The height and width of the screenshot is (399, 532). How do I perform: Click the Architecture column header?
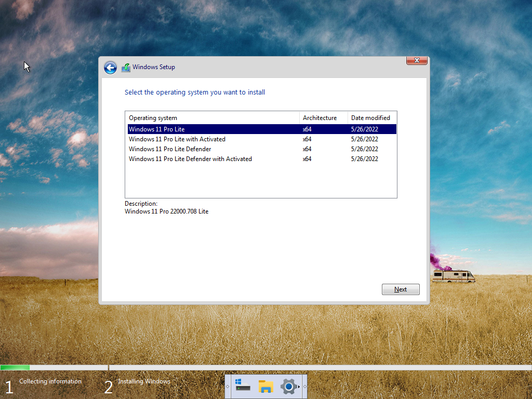point(323,118)
